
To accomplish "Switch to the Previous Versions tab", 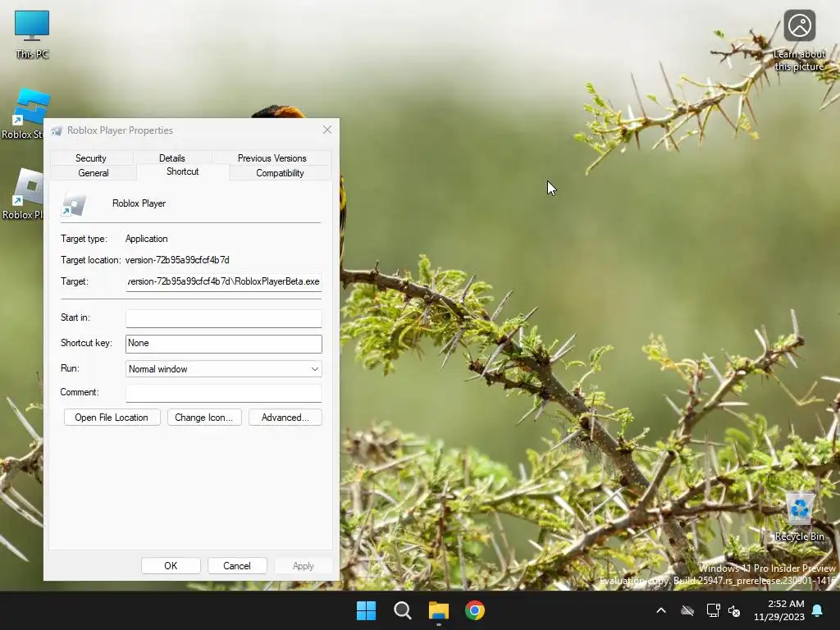I will tap(272, 158).
